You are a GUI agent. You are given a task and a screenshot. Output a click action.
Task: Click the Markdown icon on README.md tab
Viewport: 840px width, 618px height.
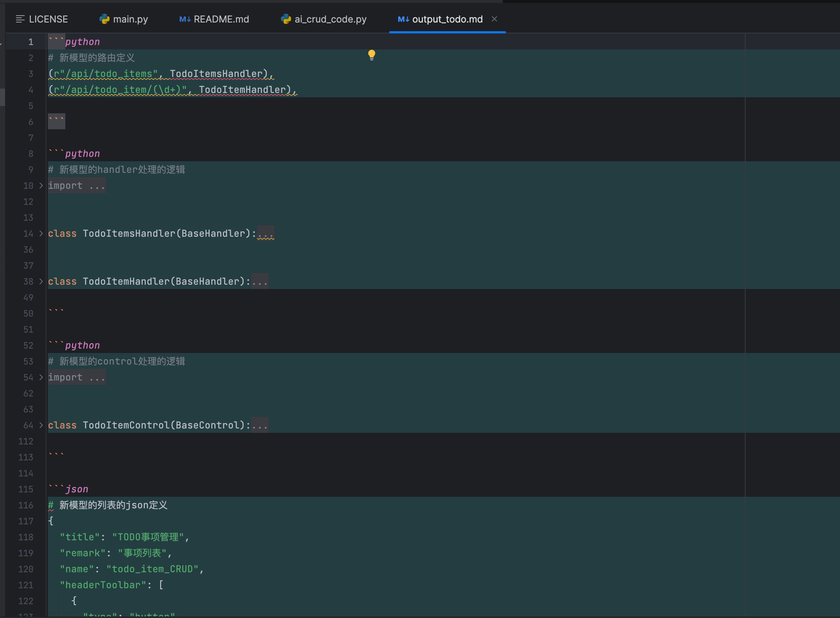pos(185,19)
